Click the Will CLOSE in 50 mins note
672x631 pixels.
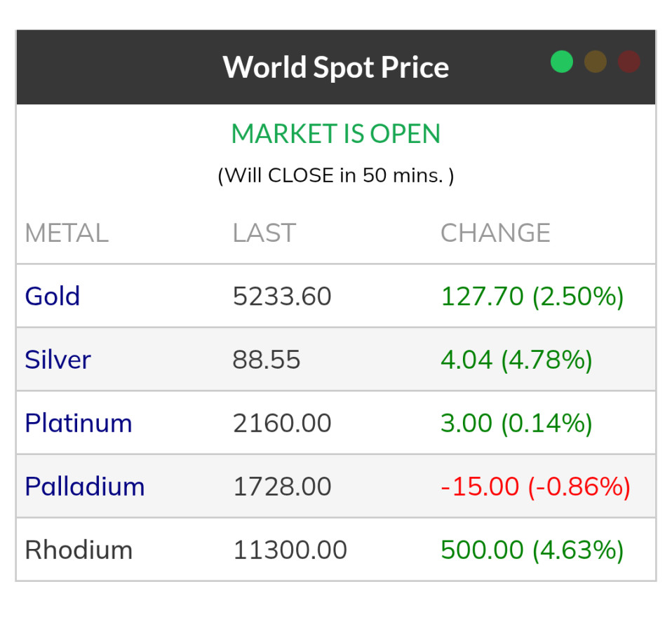coord(336,175)
